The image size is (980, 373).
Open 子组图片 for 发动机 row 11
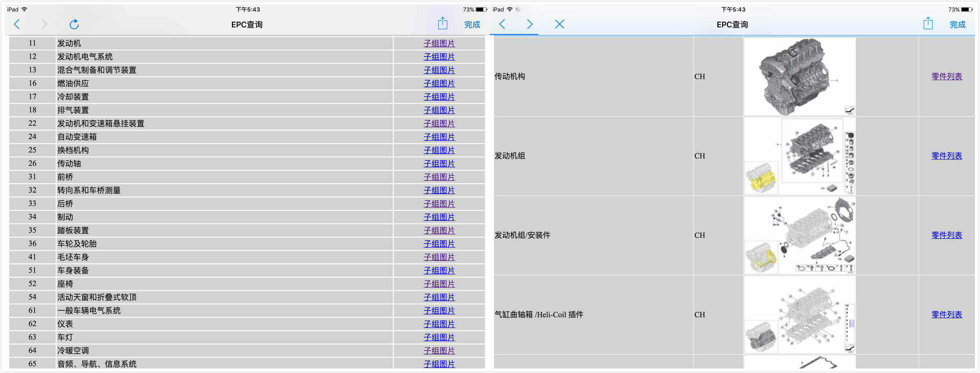tap(439, 44)
